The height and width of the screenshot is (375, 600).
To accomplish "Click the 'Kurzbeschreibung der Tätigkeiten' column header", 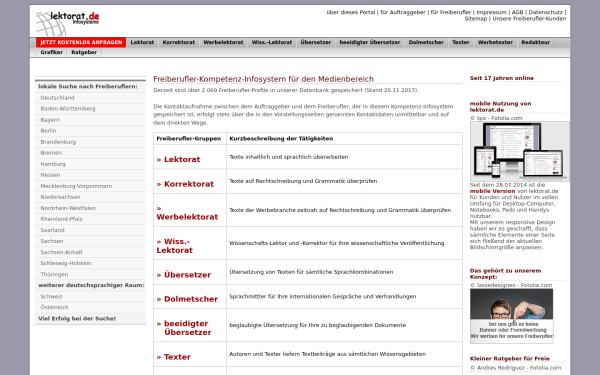I will click(x=281, y=139).
